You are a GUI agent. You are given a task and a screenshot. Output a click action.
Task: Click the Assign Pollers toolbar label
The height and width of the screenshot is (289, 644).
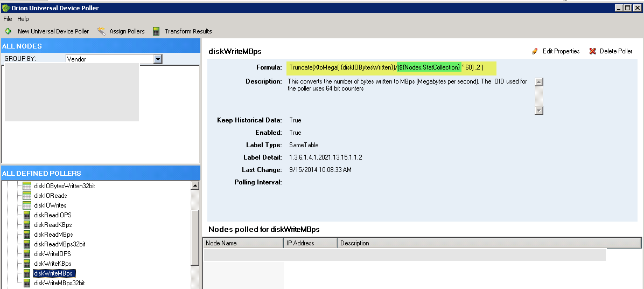pyautogui.click(x=127, y=31)
